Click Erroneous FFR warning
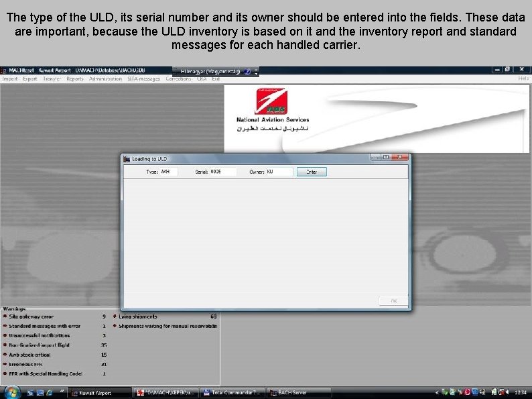Viewport: 532px width, 399px height. (25, 364)
